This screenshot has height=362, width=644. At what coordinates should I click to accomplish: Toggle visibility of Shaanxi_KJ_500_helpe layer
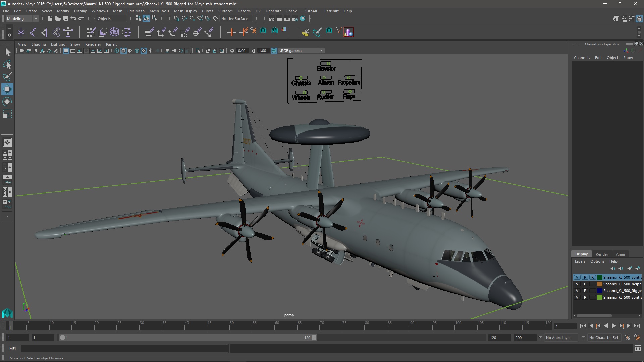point(577,284)
